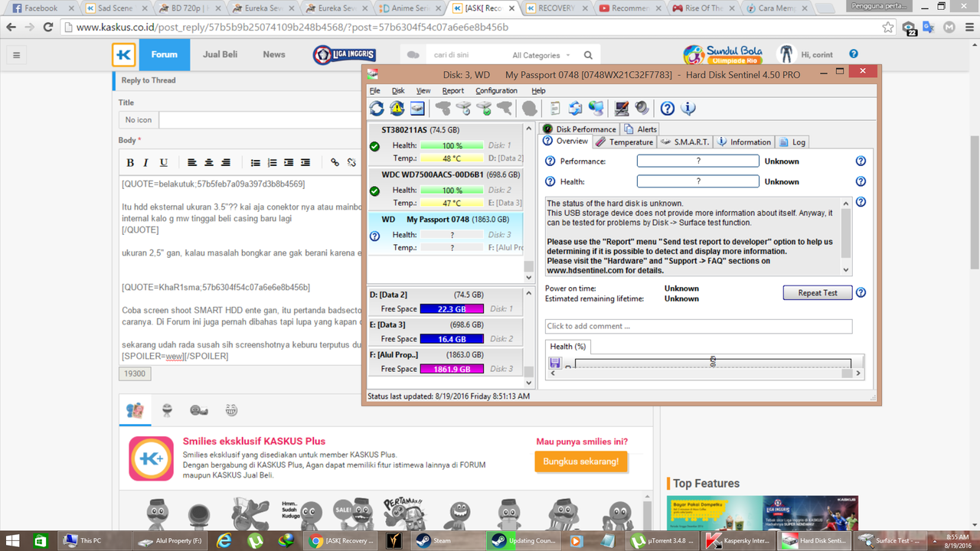Click F: [Alul Prop..] free space bar
980x551 pixels.
452,369
